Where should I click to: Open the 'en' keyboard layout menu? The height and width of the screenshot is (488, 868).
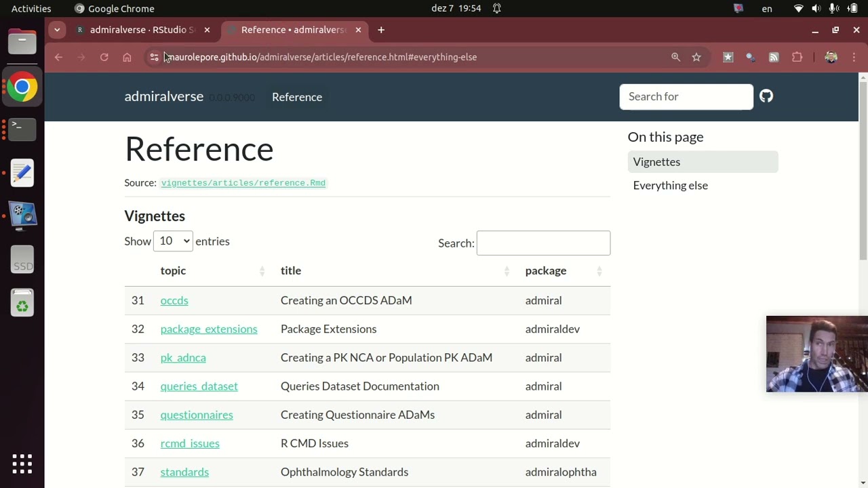click(x=767, y=8)
